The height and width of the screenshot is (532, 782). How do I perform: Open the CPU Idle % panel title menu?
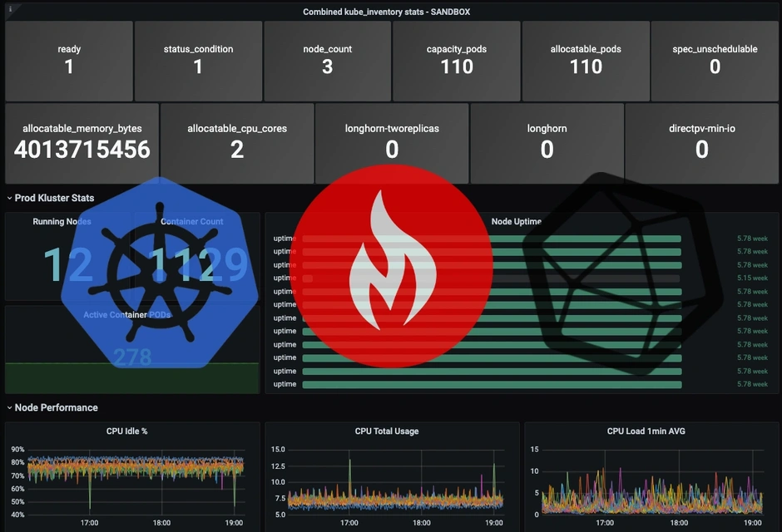126,431
